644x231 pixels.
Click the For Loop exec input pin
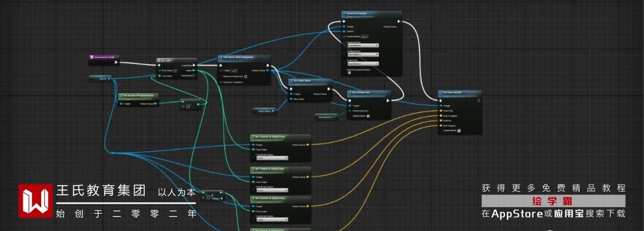coord(160,65)
